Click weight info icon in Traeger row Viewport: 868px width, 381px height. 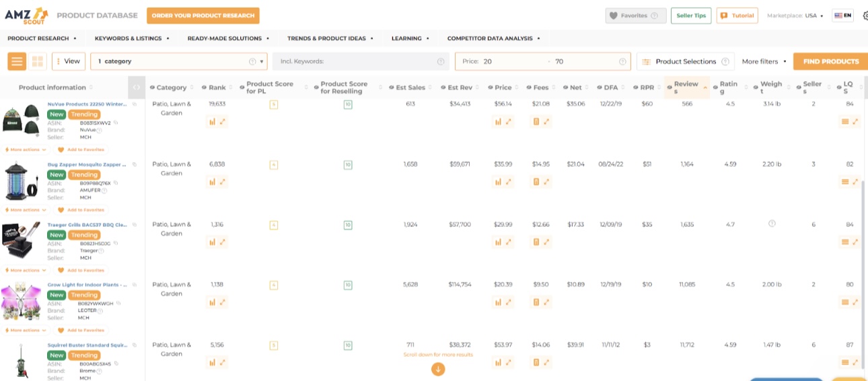(x=772, y=223)
